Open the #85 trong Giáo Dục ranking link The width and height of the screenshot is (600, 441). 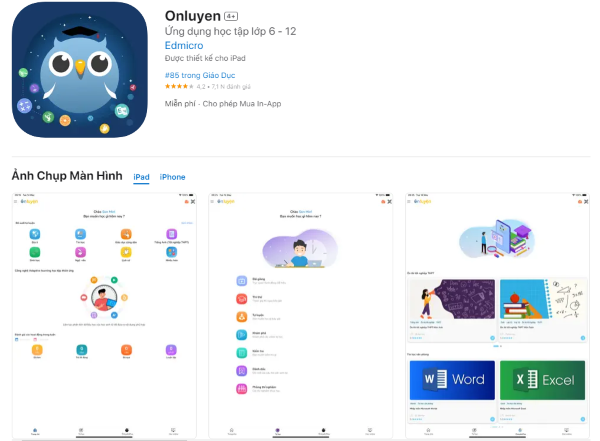(200, 75)
